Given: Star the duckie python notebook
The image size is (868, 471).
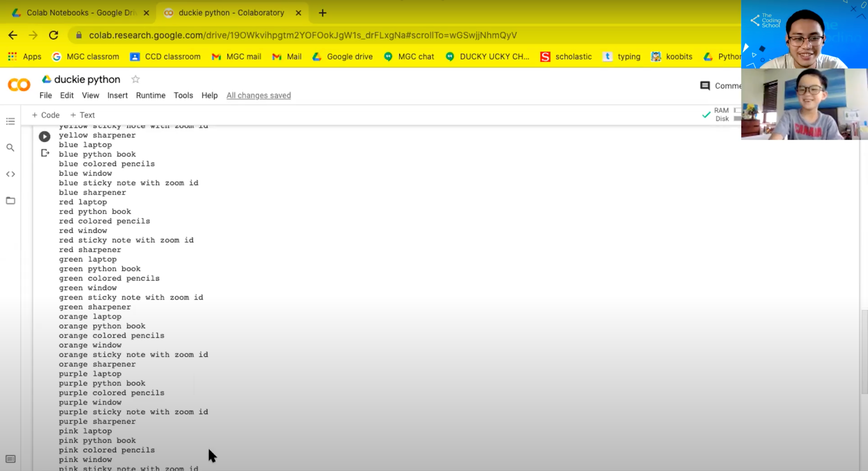Looking at the screenshot, I should click(136, 79).
